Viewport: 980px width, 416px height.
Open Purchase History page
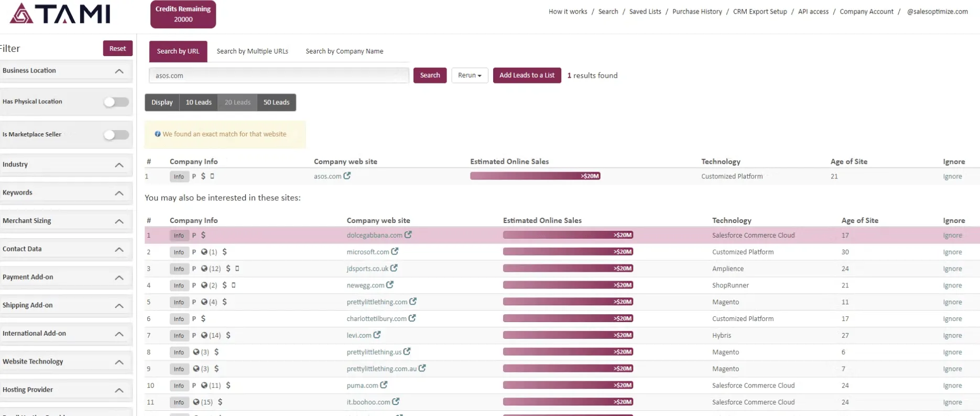(697, 12)
